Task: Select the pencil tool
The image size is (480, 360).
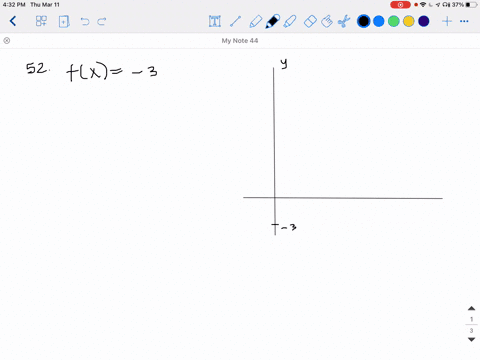Action: (255, 21)
